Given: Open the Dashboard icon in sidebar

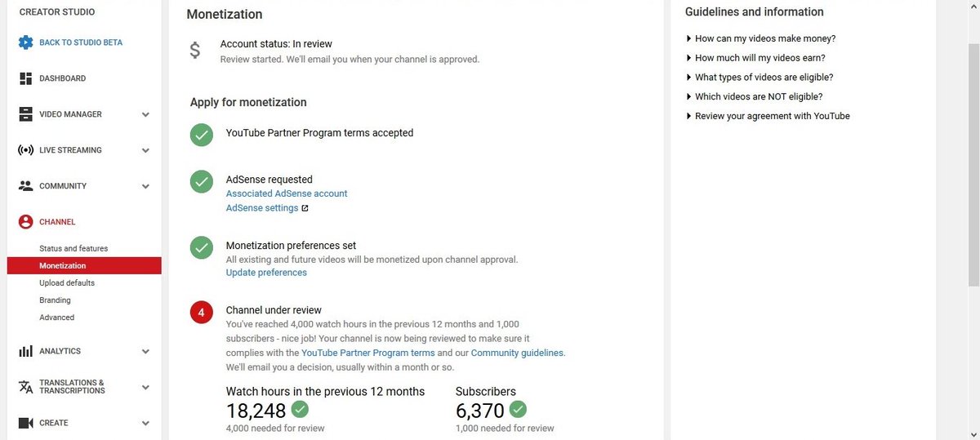Looking at the screenshot, I should [25, 78].
